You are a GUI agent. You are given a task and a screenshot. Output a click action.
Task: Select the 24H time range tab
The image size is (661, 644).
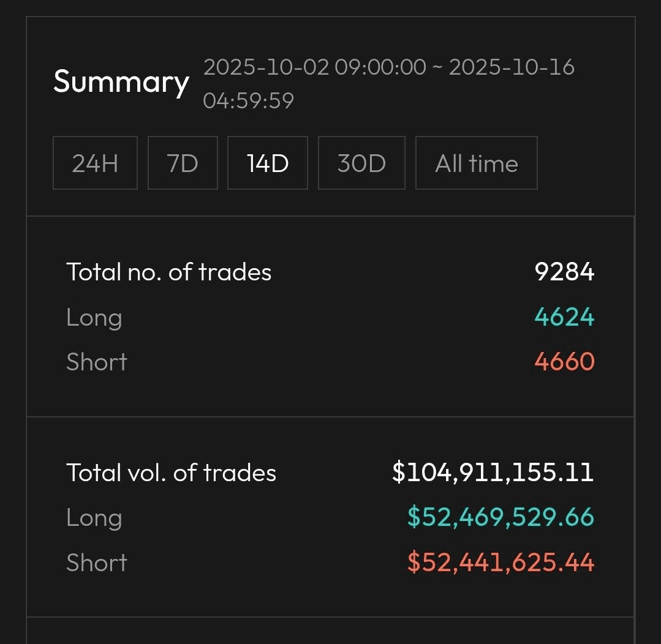(x=95, y=163)
